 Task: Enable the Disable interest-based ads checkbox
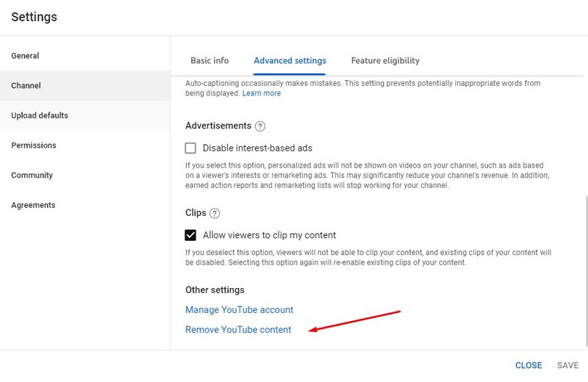(x=191, y=148)
